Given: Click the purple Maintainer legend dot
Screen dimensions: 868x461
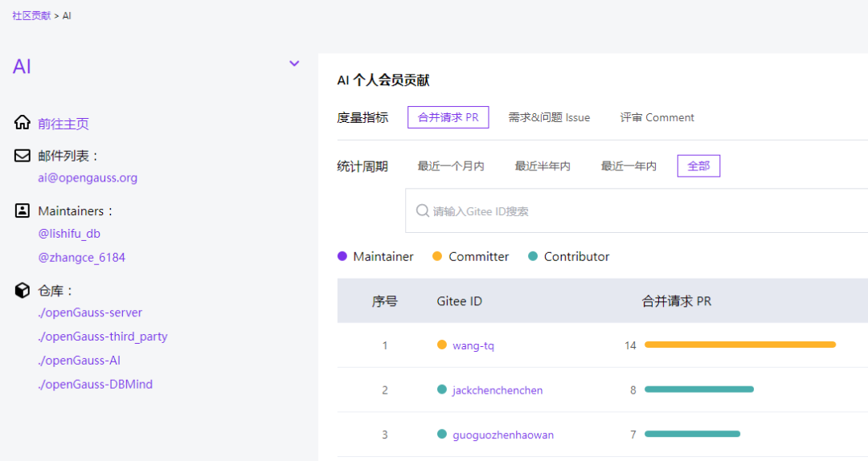Looking at the screenshot, I should point(342,256).
